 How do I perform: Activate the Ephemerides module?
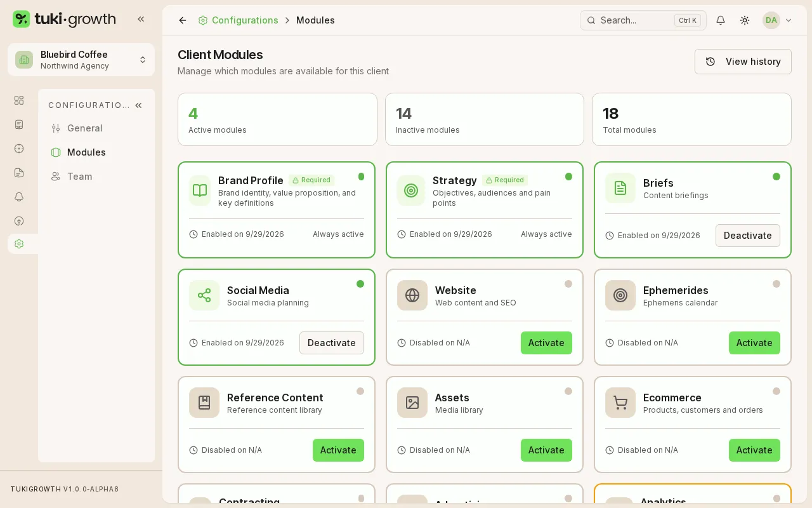coord(754,343)
